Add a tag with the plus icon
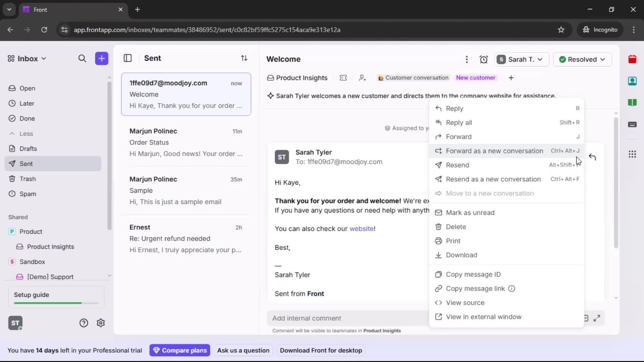Screen dimensions: 644x362 tap(511, 78)
